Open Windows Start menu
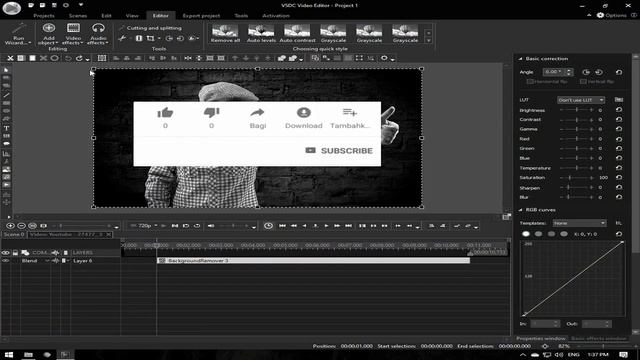Image resolution: width=640 pixels, height=360 pixels. click(8, 355)
